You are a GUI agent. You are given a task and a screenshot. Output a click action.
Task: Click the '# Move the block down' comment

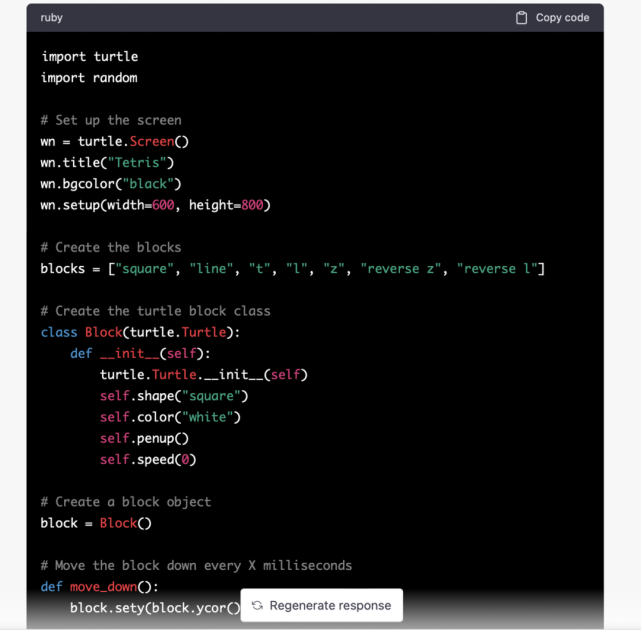click(196, 566)
